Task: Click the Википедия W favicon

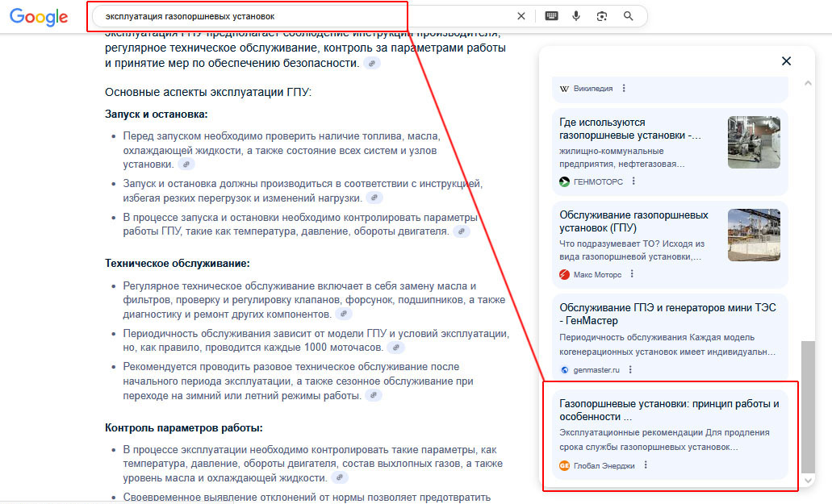Action: [565, 89]
